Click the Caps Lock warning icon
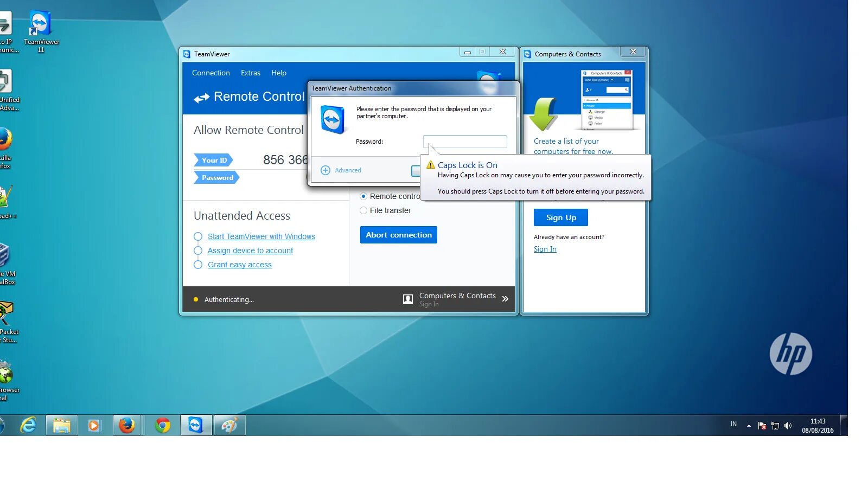 [431, 165]
